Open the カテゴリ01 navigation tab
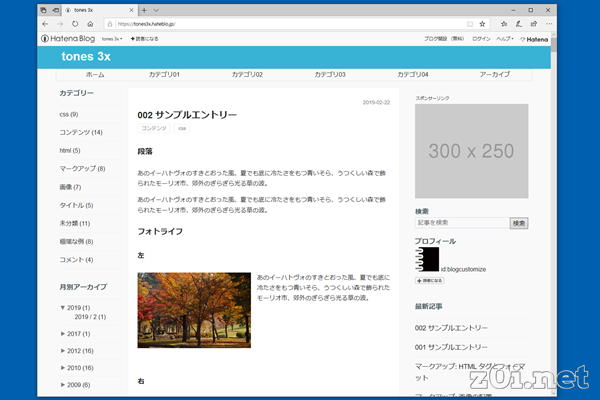Image resolution: width=600 pixels, height=400 pixels. pos(164,75)
